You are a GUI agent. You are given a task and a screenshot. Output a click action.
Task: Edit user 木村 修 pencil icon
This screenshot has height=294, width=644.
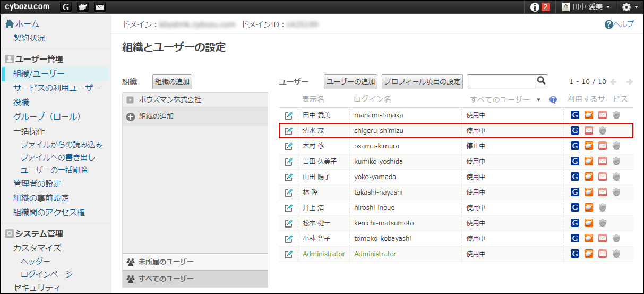(x=288, y=146)
